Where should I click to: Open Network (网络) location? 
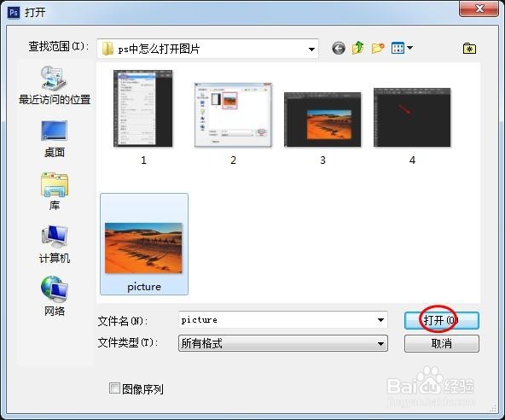point(54,296)
